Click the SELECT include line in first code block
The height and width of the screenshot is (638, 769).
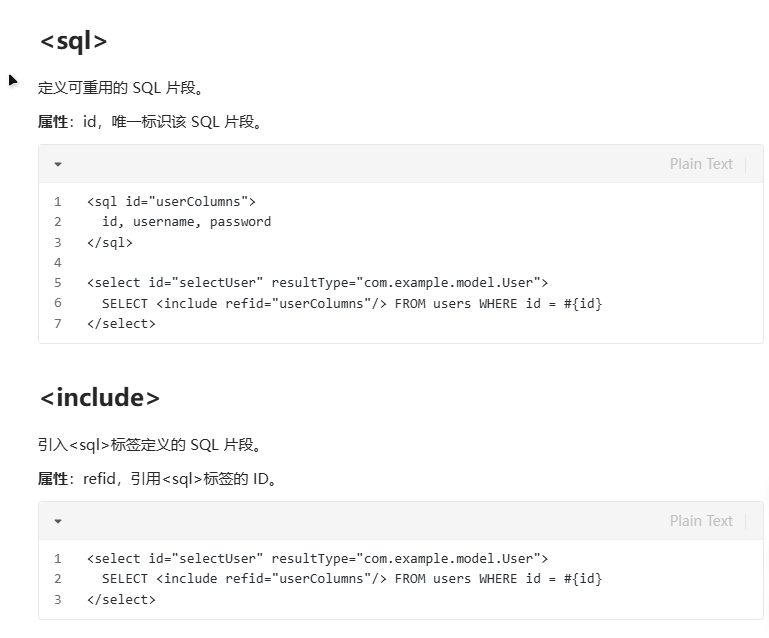pos(352,304)
